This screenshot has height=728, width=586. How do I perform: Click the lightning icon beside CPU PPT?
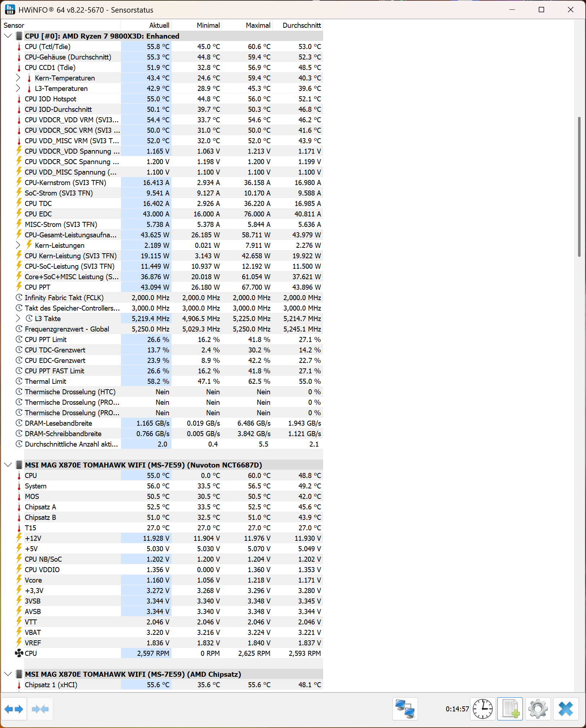tap(19, 287)
